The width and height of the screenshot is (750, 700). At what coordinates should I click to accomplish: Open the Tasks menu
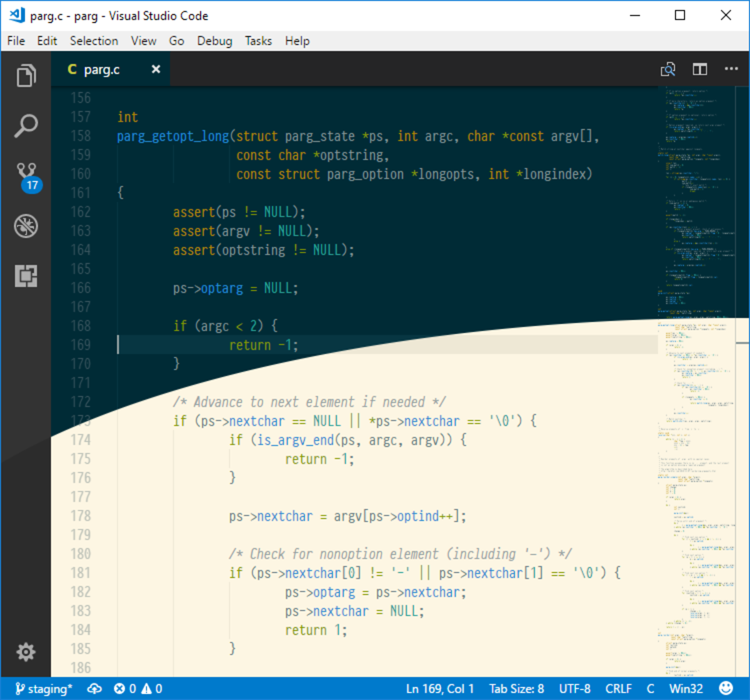click(x=258, y=41)
